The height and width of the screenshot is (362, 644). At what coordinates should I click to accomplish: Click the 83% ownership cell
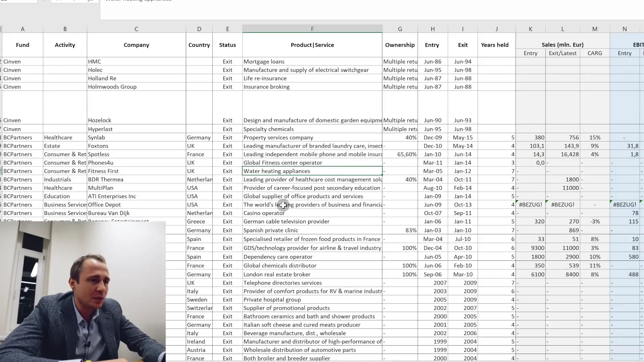pos(400,230)
